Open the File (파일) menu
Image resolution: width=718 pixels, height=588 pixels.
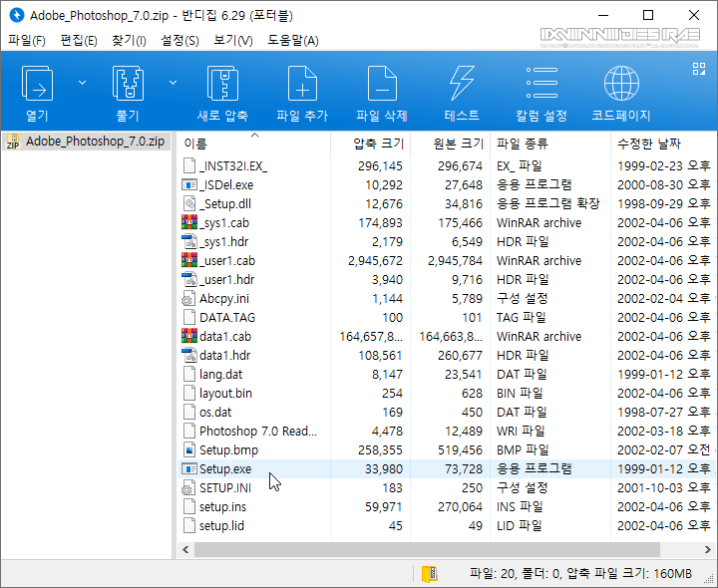tap(27, 41)
